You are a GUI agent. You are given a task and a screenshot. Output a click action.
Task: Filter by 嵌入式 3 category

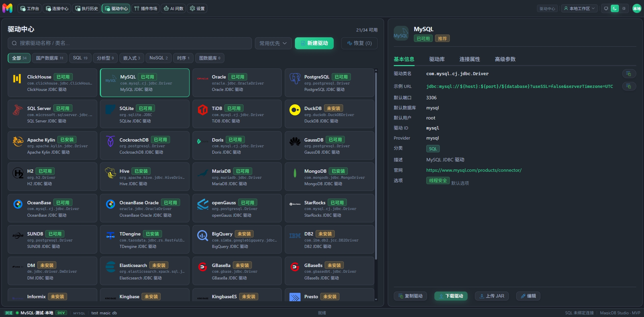click(131, 58)
